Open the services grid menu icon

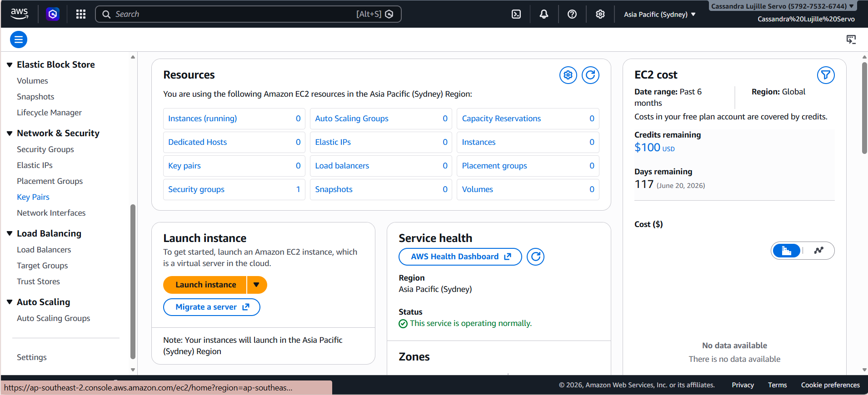pos(81,14)
